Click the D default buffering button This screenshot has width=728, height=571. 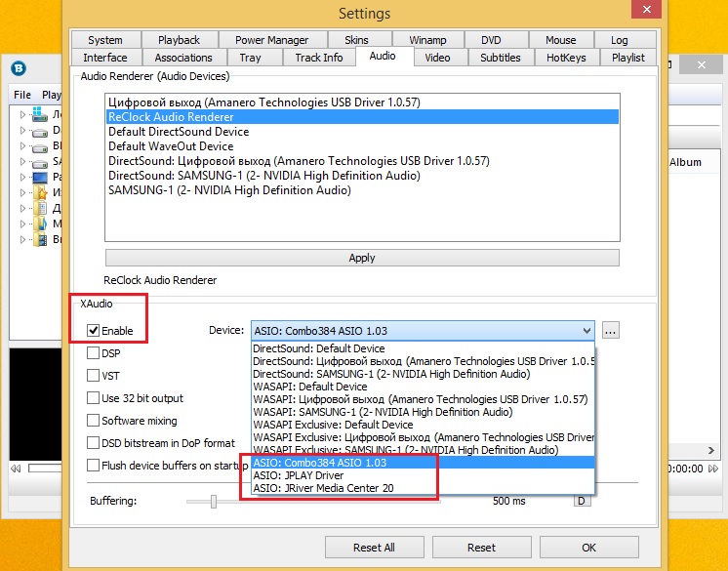(x=583, y=501)
